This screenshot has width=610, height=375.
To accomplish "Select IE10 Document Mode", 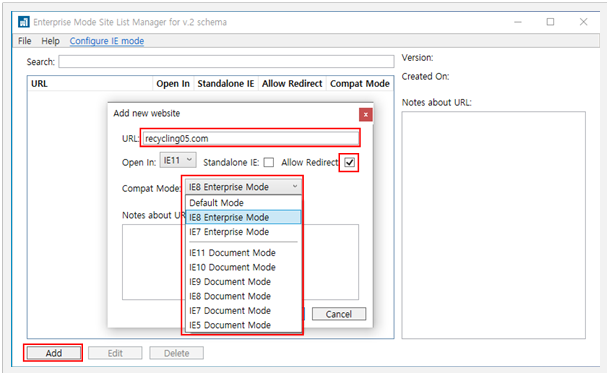I will tap(243, 267).
